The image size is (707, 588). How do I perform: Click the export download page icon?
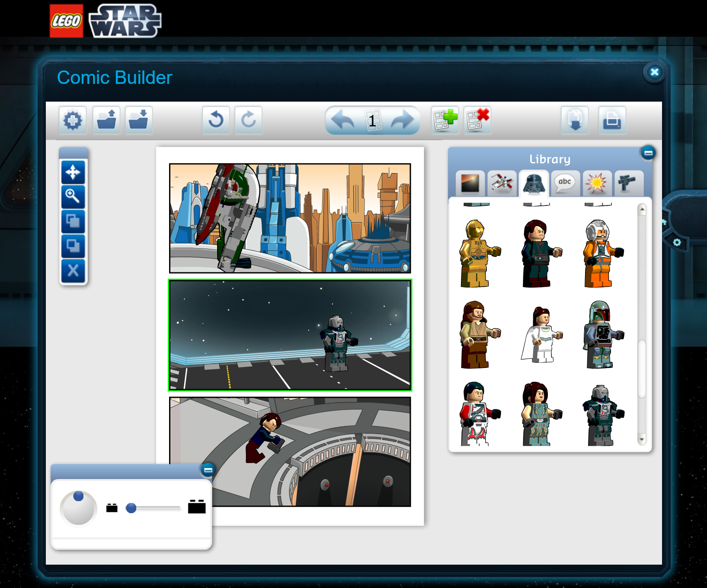575,120
